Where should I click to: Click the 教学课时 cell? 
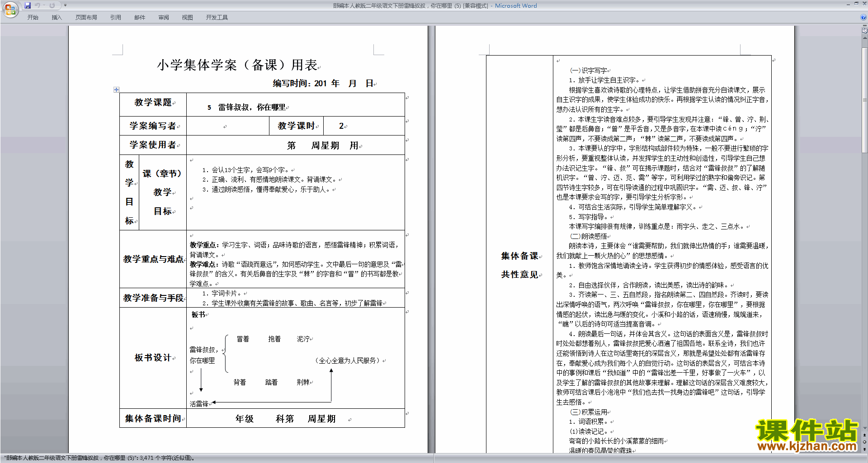pyautogui.click(x=297, y=126)
